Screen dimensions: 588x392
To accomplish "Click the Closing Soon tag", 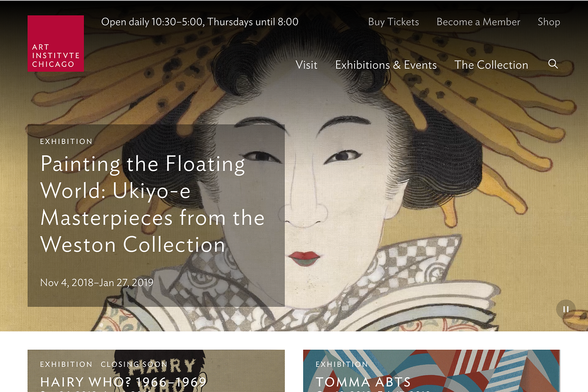I will (134, 364).
